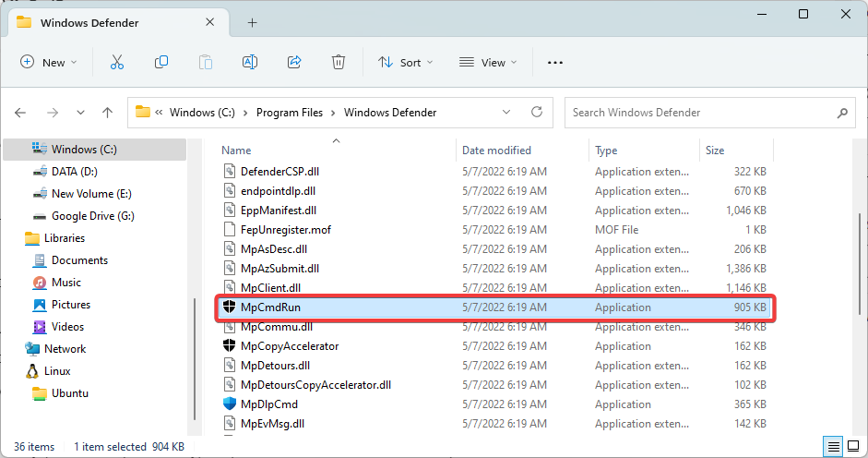Select MpDetoursCopyAccelerator.dll file name
Screen dimensions: 868x458
coord(315,385)
